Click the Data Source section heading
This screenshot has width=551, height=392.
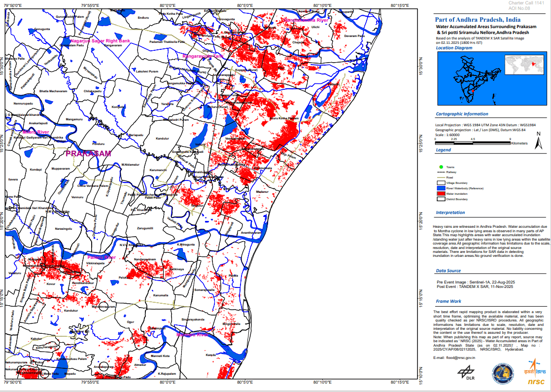(448, 271)
